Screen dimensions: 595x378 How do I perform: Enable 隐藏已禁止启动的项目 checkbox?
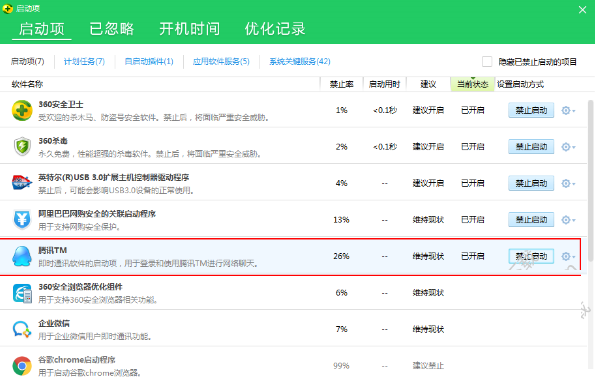click(x=487, y=61)
